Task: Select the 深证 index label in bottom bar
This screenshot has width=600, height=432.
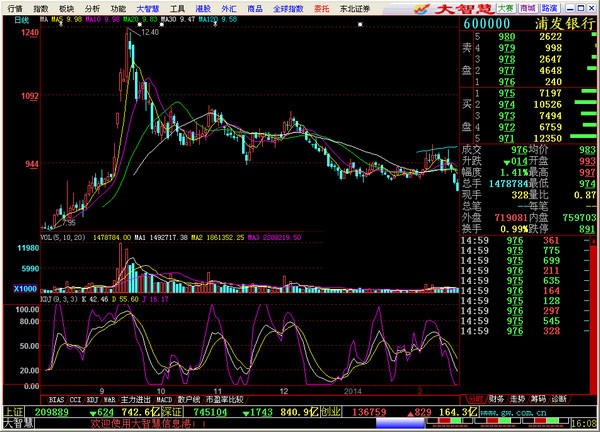Action: (171, 412)
